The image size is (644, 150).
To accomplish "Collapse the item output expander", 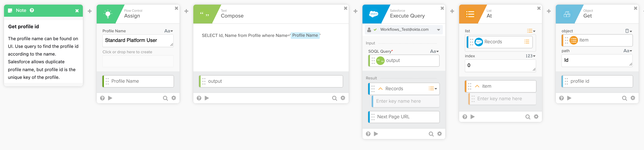I will click(x=477, y=86).
